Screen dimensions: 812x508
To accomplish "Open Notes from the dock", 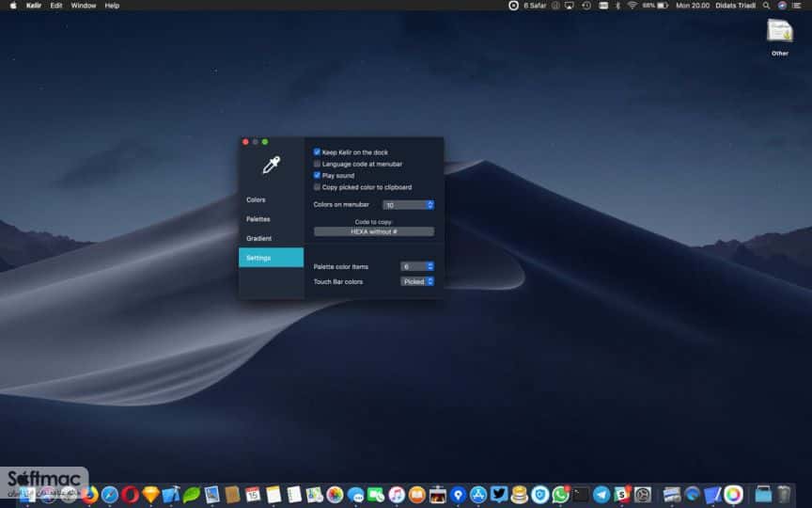I will pyautogui.click(x=273, y=495).
